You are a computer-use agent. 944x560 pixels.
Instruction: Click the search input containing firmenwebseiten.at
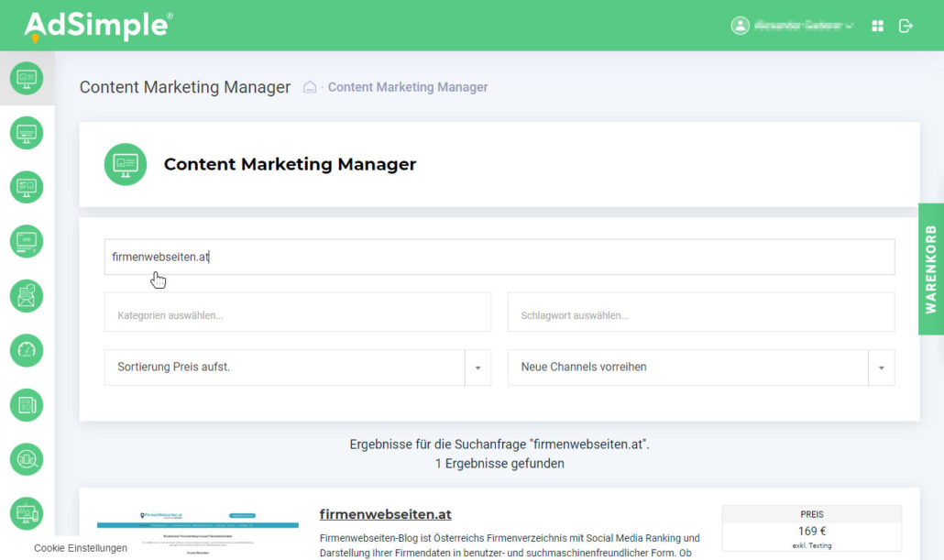(499, 257)
